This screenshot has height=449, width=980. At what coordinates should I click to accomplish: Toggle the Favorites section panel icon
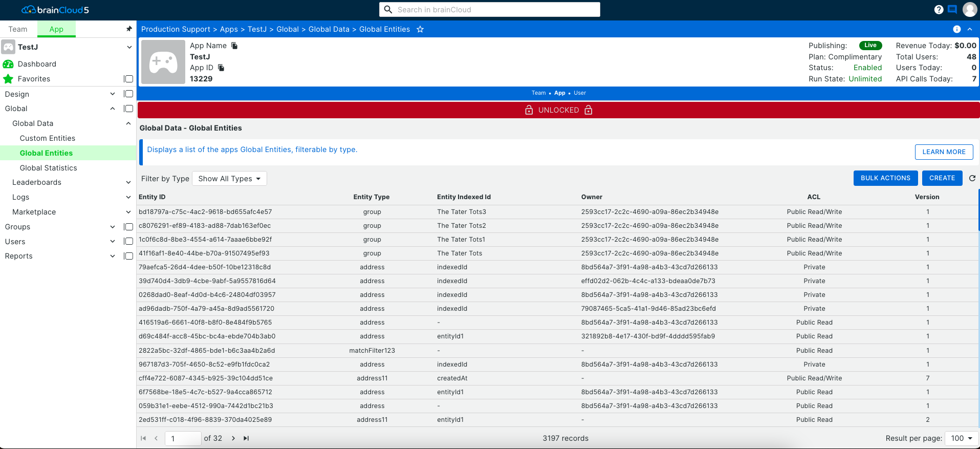(128, 79)
